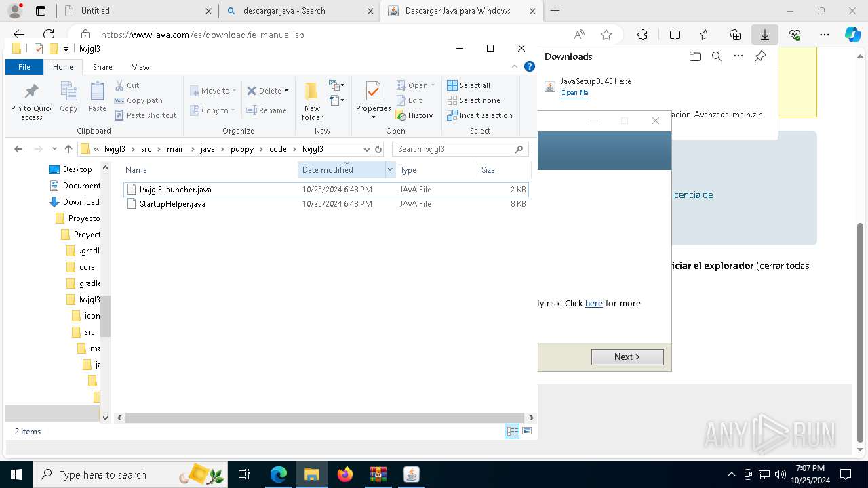Open Quick Access Toolbar customize dropdown

click(x=66, y=49)
